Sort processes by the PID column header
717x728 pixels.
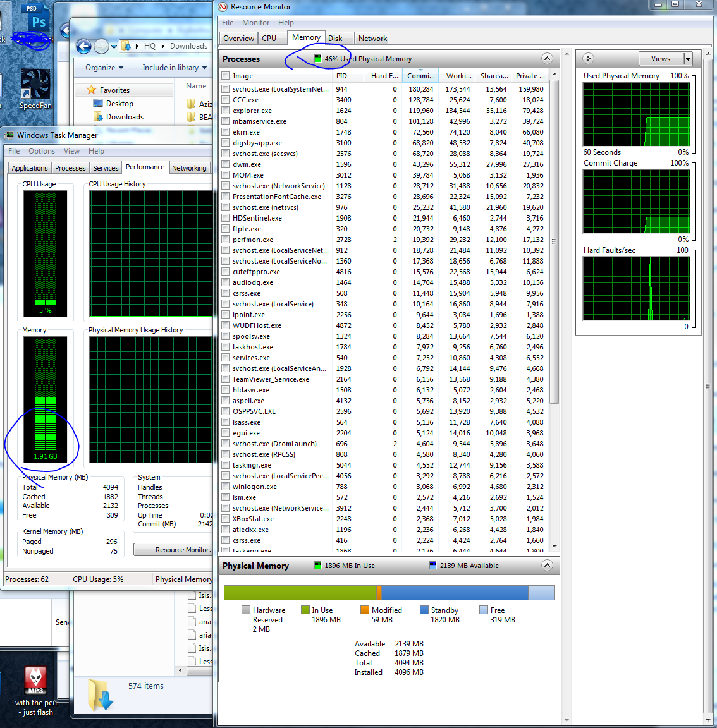(x=342, y=76)
